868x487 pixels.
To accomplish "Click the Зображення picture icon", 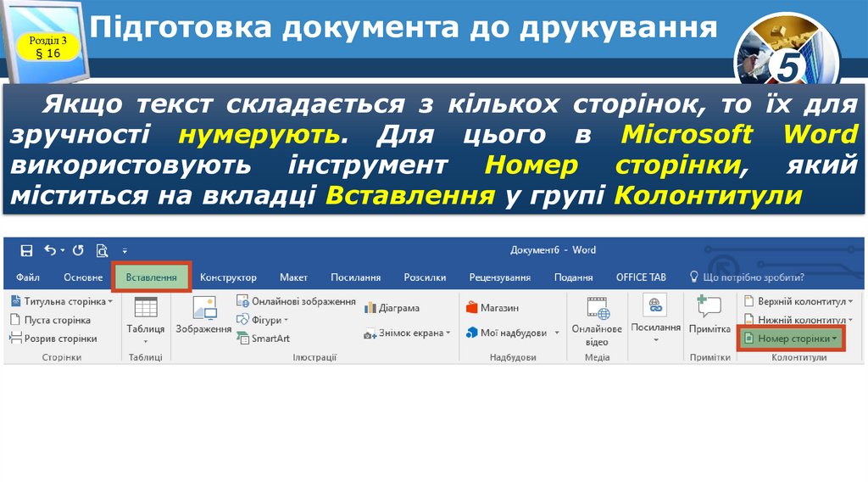I will pos(203,308).
